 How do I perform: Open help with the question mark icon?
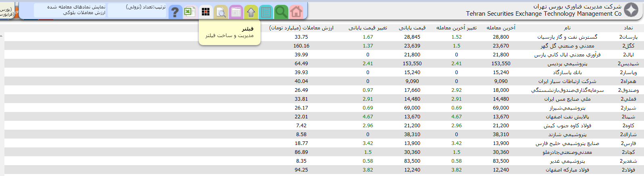pyautogui.click(x=175, y=12)
